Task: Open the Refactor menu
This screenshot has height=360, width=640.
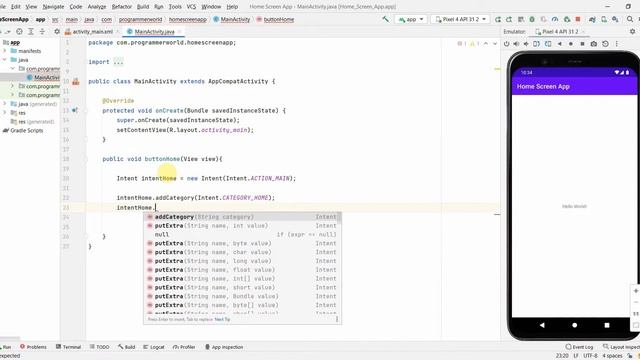Action: click(x=122, y=7)
